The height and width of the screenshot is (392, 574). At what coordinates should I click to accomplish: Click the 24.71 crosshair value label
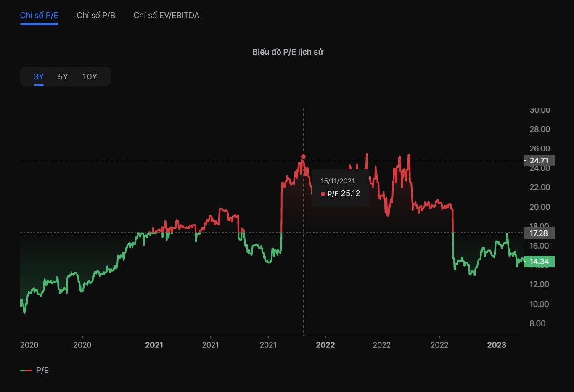[539, 160]
